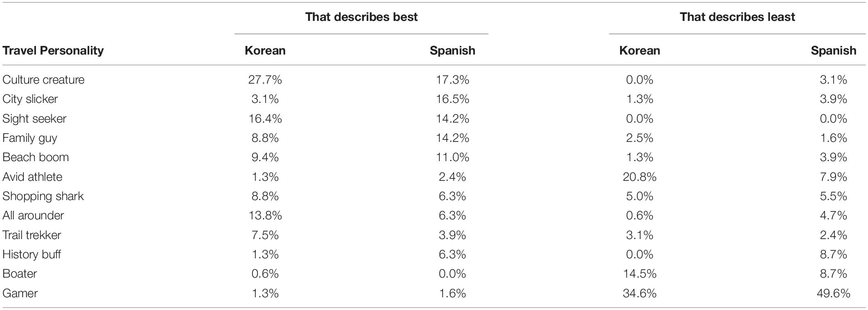Screen dimensions: 868x310
Task: Click the 27.7% Culture creature Korean value
Action: 265,80
